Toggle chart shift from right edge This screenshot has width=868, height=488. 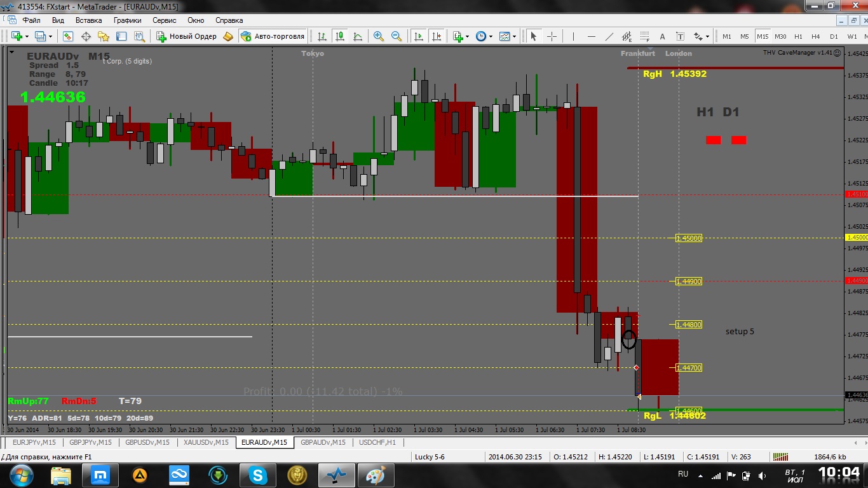point(436,36)
